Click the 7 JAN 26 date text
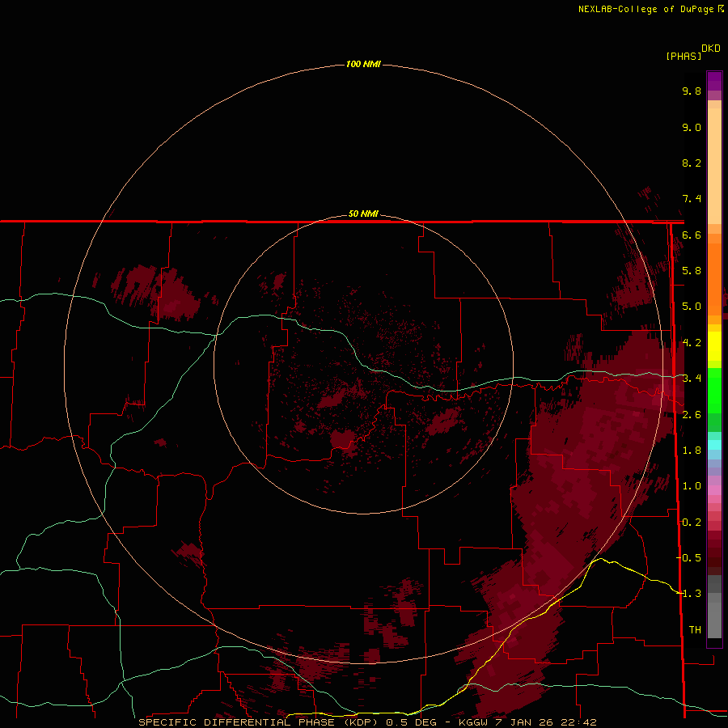 (x=526, y=722)
